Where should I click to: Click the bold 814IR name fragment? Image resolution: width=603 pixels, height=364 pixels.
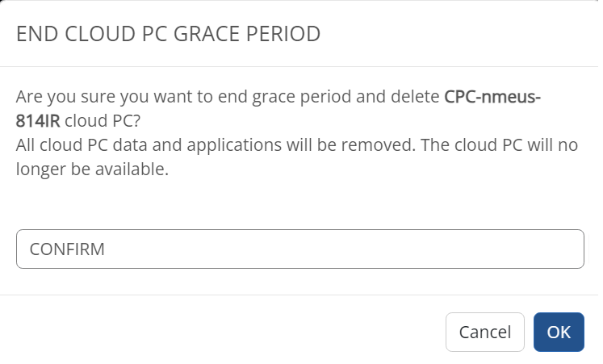pyautogui.click(x=38, y=121)
